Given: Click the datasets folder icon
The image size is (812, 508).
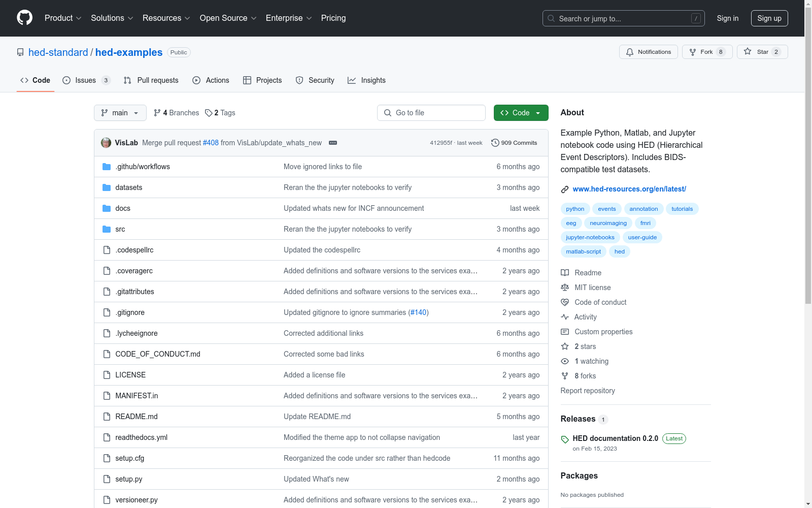Looking at the screenshot, I should tap(107, 187).
